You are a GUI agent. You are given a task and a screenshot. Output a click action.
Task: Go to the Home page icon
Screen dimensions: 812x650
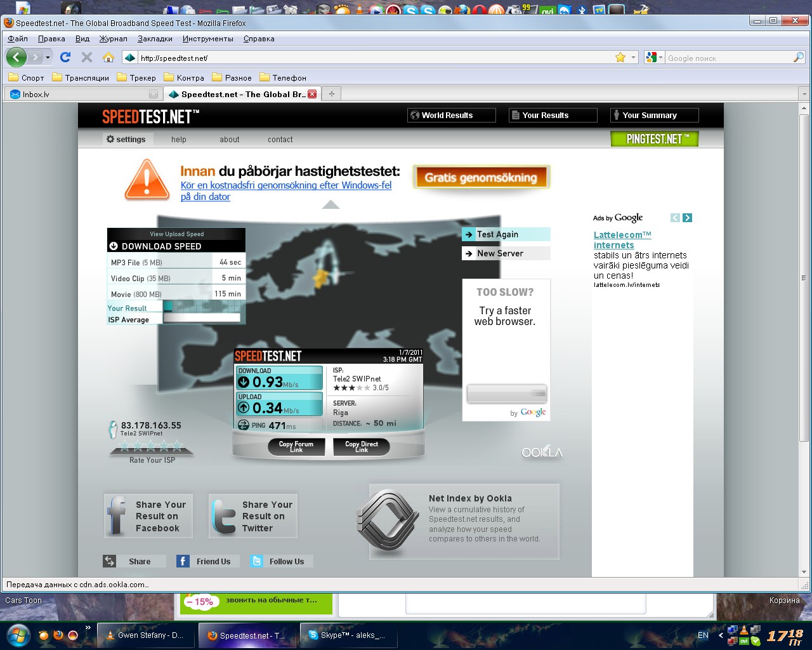tap(108, 57)
